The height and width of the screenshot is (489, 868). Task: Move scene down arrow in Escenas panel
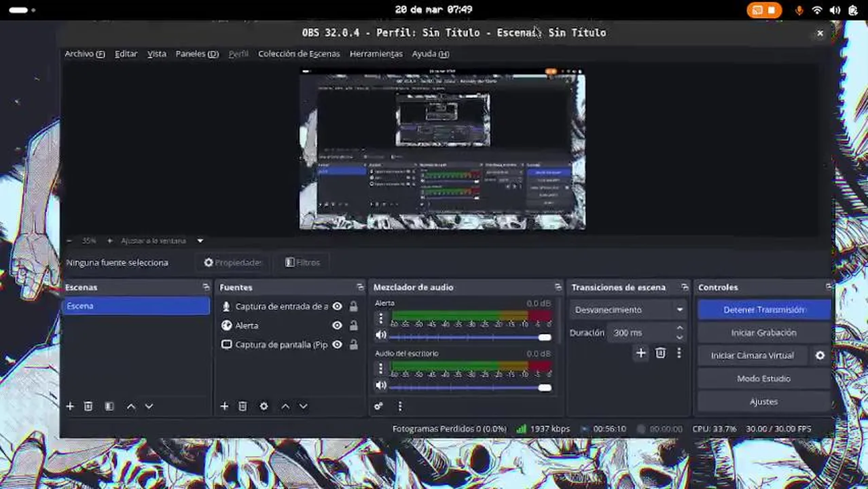149,406
